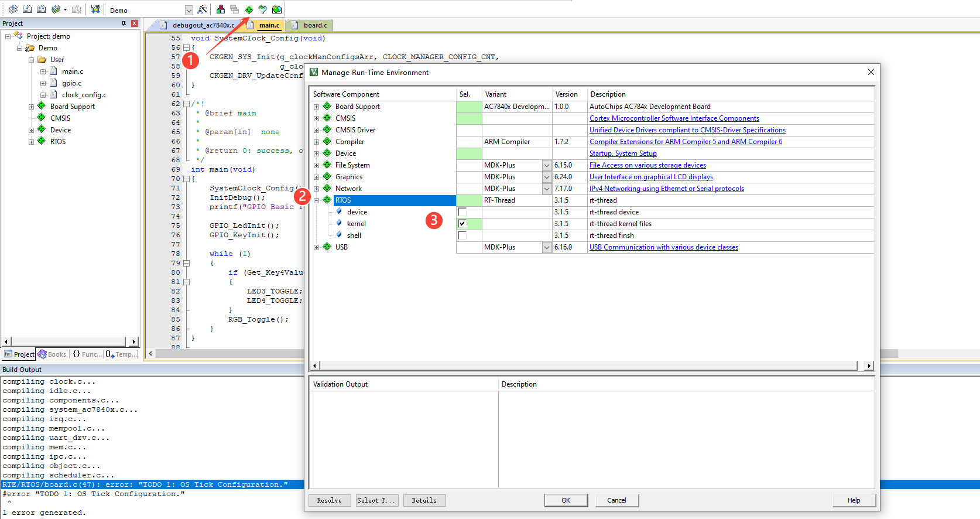The image size is (980, 519).
Task: Click the Project tree horizontal scrollbar
Action: tap(69, 342)
